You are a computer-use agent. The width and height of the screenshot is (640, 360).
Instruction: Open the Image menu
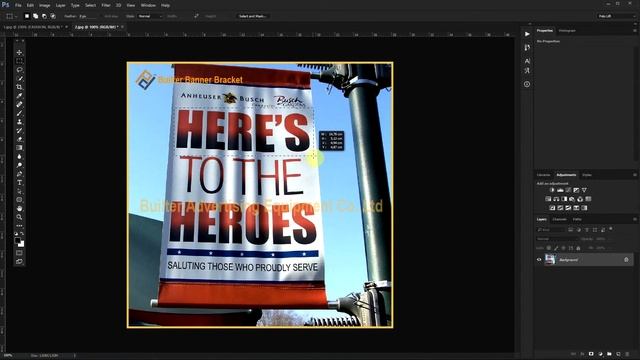(x=44, y=5)
